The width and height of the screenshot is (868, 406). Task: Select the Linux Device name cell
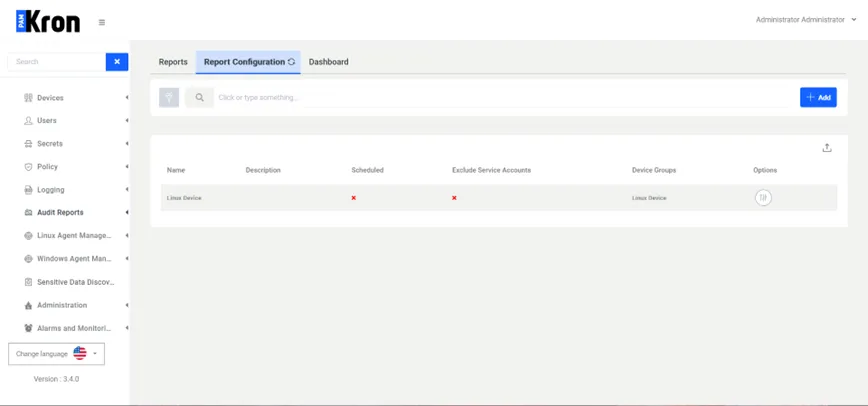click(x=184, y=198)
